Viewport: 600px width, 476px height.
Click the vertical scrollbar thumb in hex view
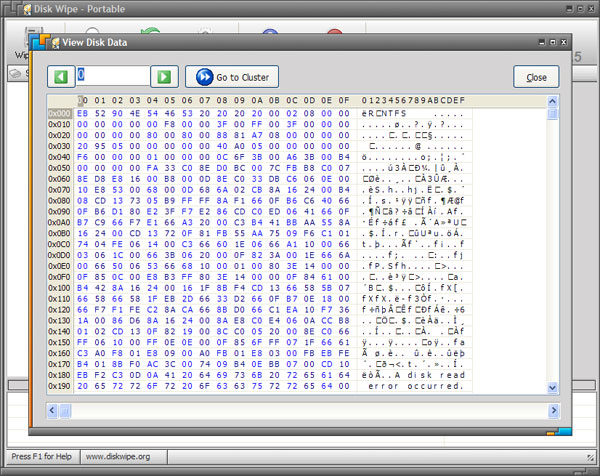tap(553, 114)
